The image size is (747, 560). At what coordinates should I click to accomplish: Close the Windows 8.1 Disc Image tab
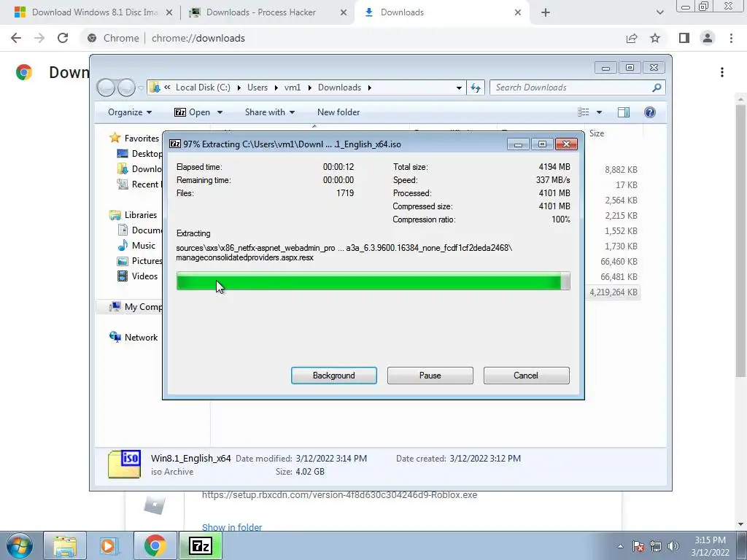point(169,12)
